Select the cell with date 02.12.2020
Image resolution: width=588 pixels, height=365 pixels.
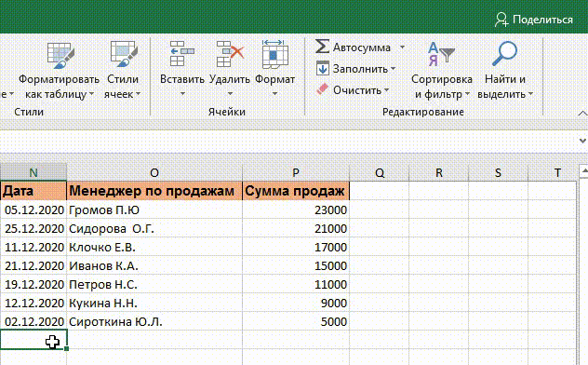pos(33,321)
